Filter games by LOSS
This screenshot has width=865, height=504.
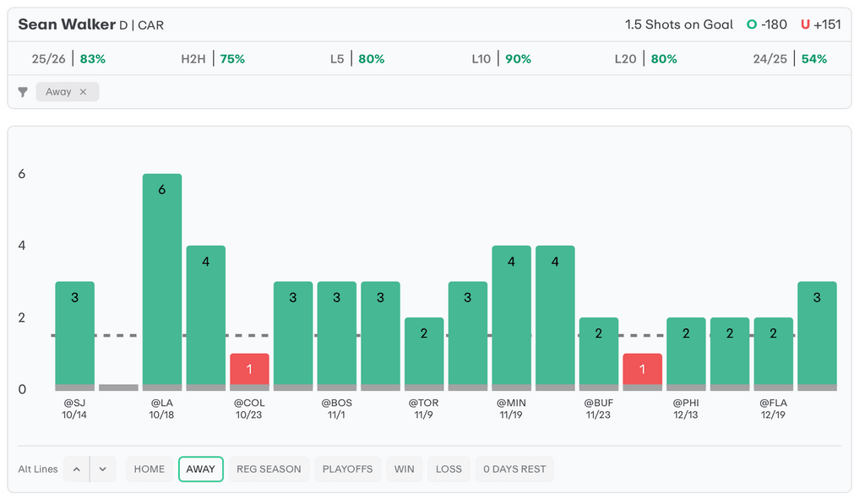pos(449,469)
